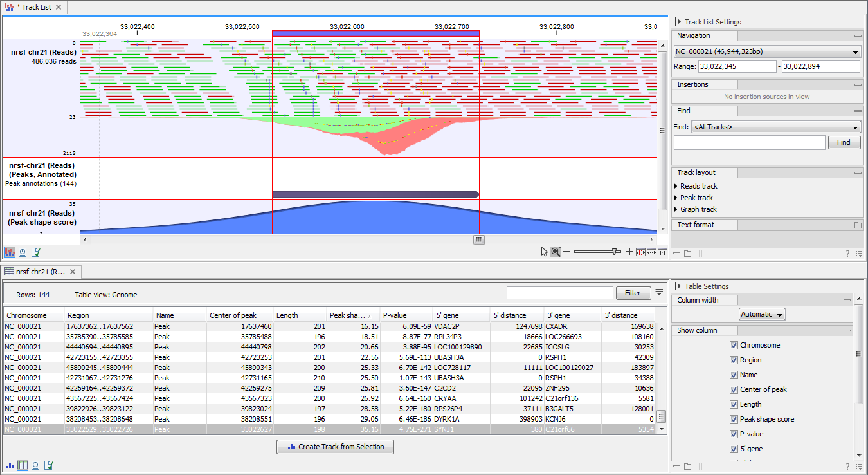
Task: Open the Column width Automatic dropdown
Action: [x=762, y=314]
